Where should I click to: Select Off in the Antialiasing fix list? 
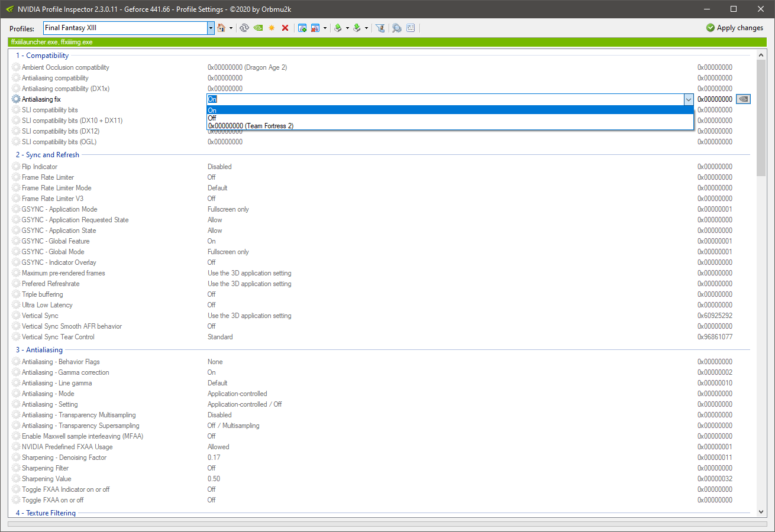tap(450, 118)
